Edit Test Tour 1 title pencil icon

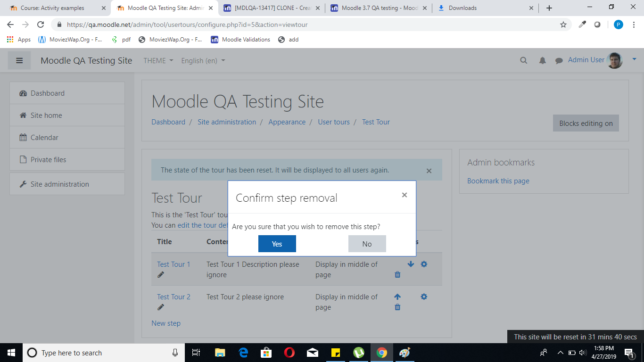point(161,274)
